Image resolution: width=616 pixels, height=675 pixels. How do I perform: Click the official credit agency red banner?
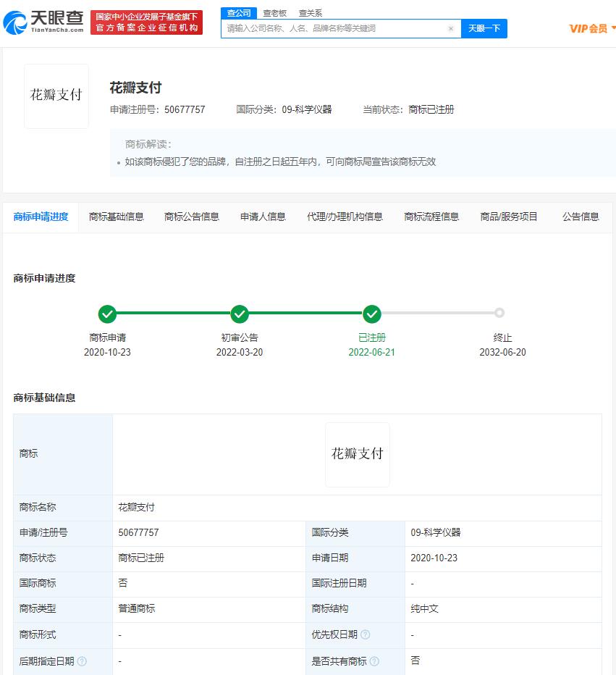147,22
